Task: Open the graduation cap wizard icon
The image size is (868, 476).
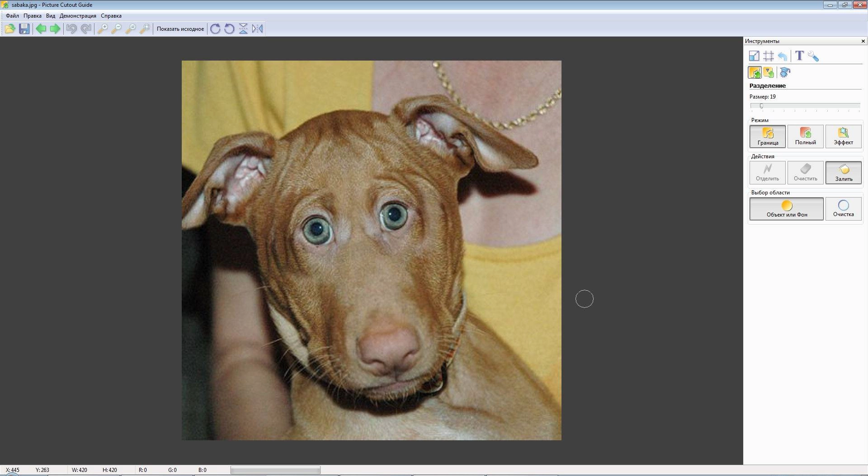Action: point(785,72)
